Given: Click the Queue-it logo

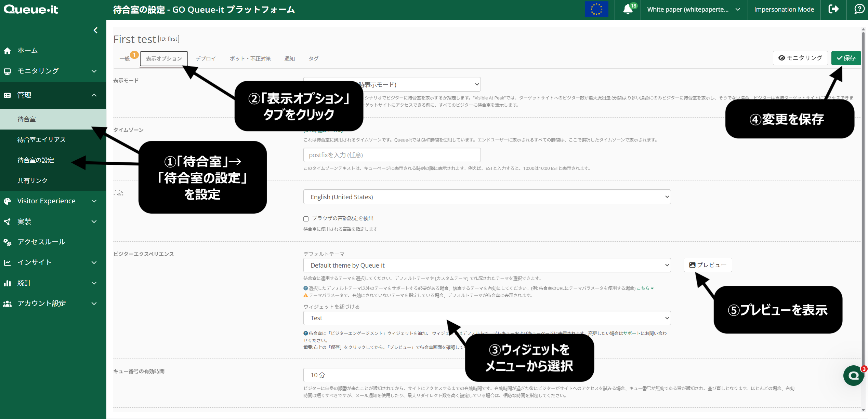Looking at the screenshot, I should pos(31,9).
